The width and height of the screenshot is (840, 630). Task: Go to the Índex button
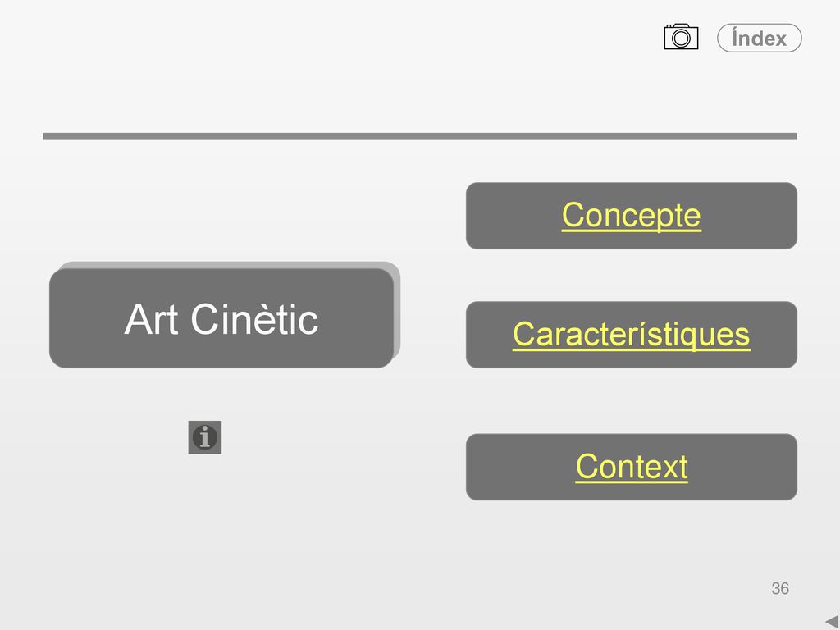(x=759, y=38)
